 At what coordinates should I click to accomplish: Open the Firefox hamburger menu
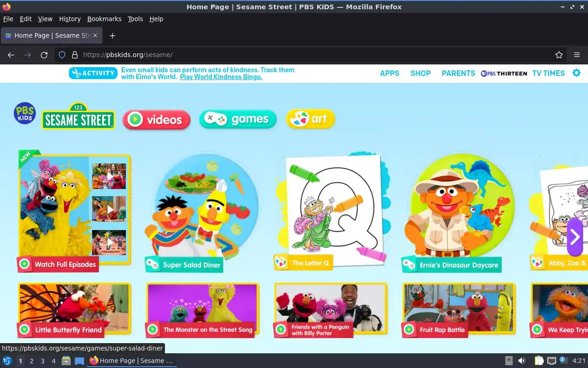pyautogui.click(x=577, y=55)
